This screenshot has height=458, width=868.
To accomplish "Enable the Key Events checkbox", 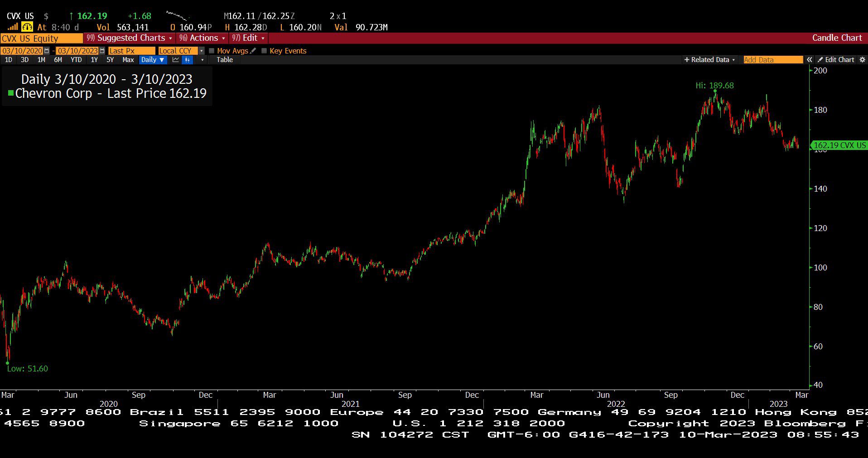I will coord(264,51).
